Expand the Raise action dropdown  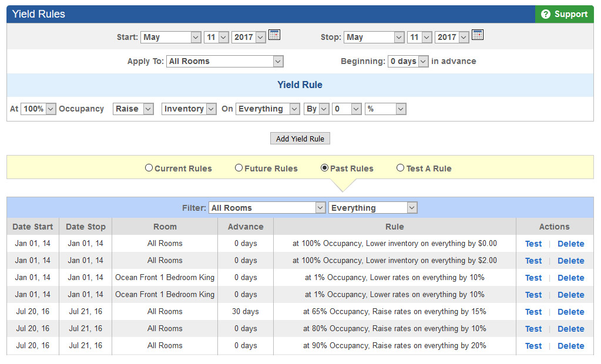click(x=133, y=109)
